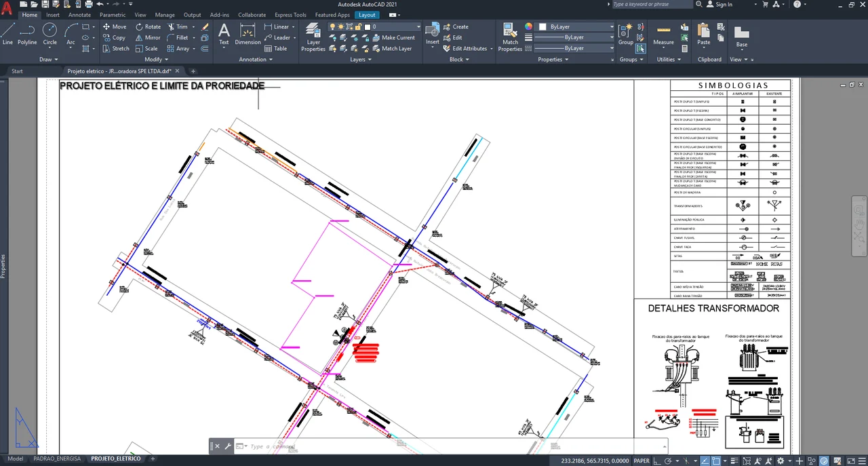
Task: Open the Insert ribbon tab
Action: click(x=53, y=15)
